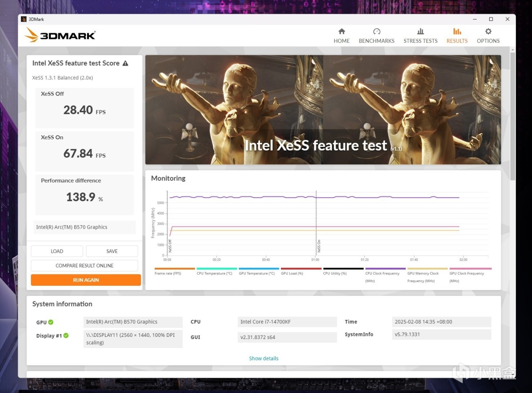Click the Monitoring section heading

(168, 178)
